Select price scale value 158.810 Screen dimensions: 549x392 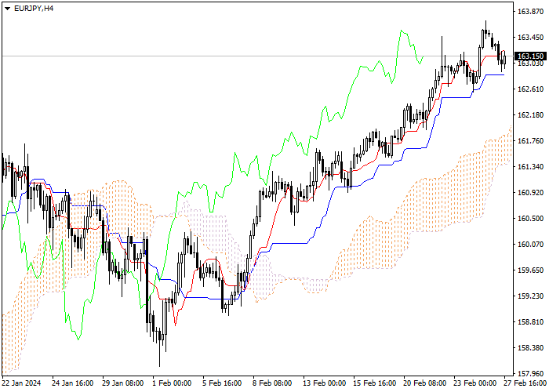tap(530, 321)
